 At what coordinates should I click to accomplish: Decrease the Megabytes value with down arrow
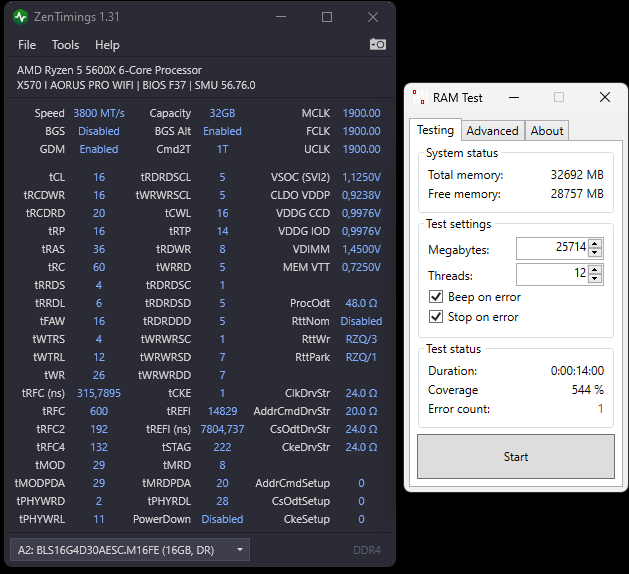click(595, 252)
